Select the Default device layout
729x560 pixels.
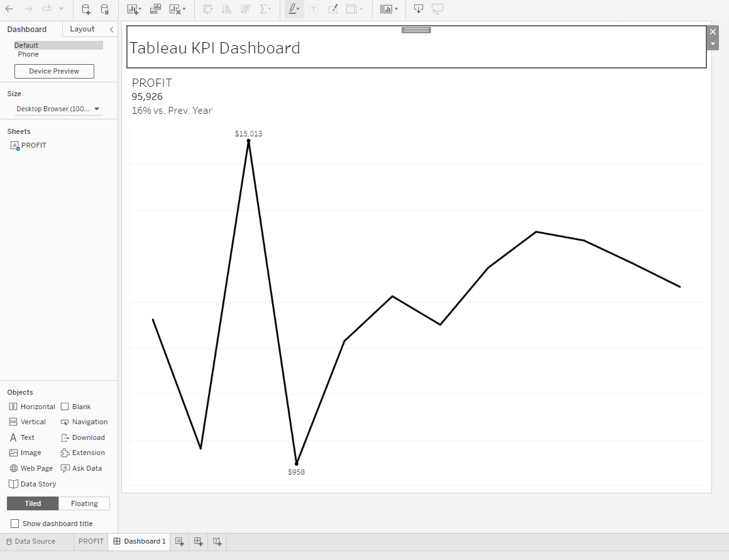click(58, 45)
